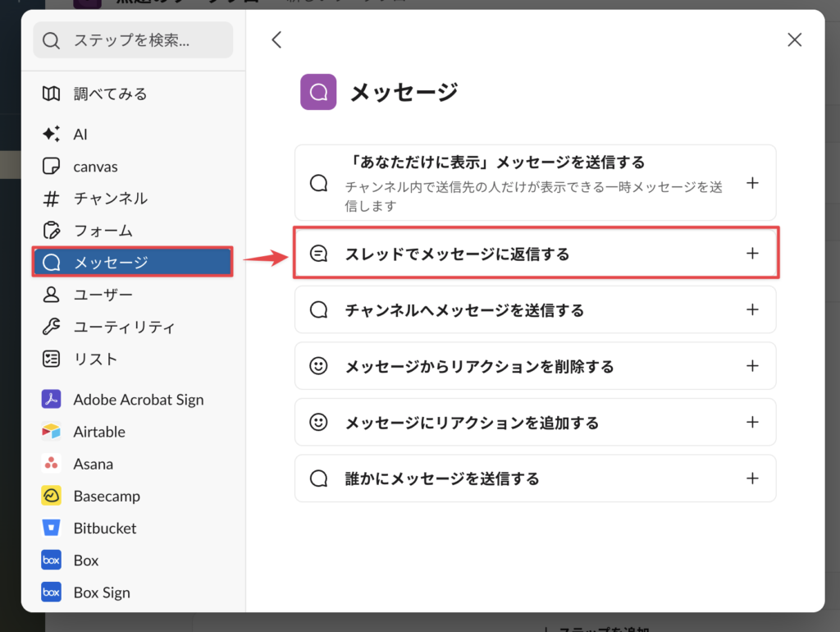This screenshot has width=840, height=632.
Task: Click the Box Sign app icon
Action: coord(51,593)
